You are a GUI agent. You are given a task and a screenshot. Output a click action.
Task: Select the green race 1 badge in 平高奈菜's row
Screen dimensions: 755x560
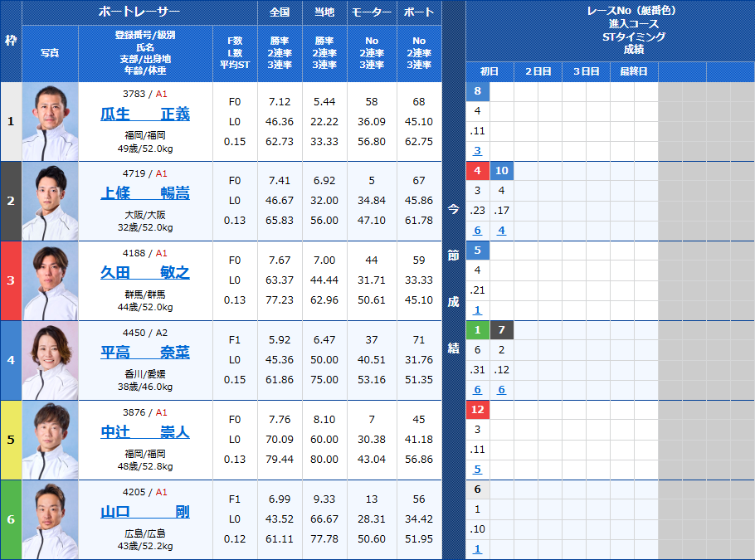(477, 330)
